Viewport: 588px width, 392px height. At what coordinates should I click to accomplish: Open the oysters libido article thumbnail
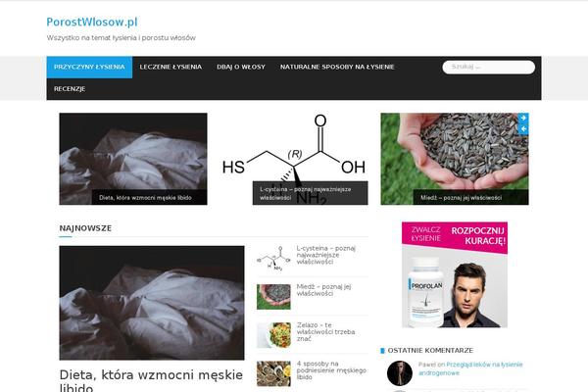[273, 373]
